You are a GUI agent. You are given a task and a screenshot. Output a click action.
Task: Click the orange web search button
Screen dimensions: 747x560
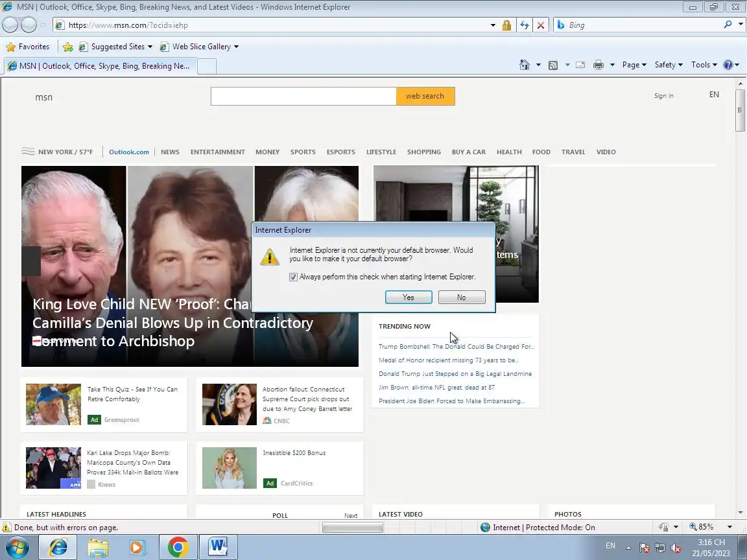425,96
